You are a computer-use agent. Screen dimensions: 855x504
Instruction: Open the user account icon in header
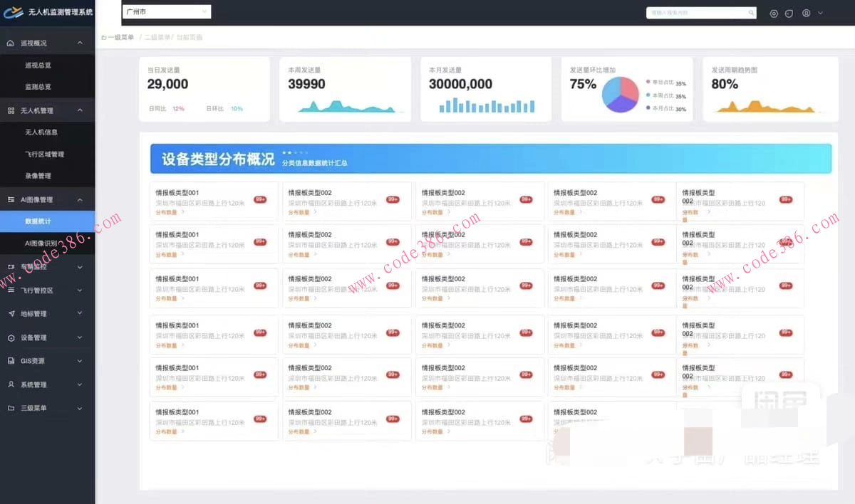(x=805, y=13)
